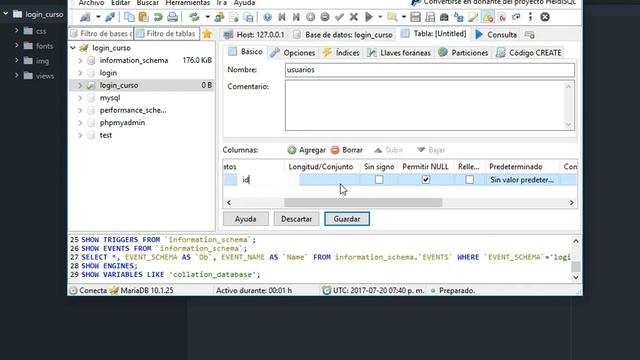Click right arrow of columns grid scrollbar
This screenshot has height=360, width=640.
(x=571, y=202)
